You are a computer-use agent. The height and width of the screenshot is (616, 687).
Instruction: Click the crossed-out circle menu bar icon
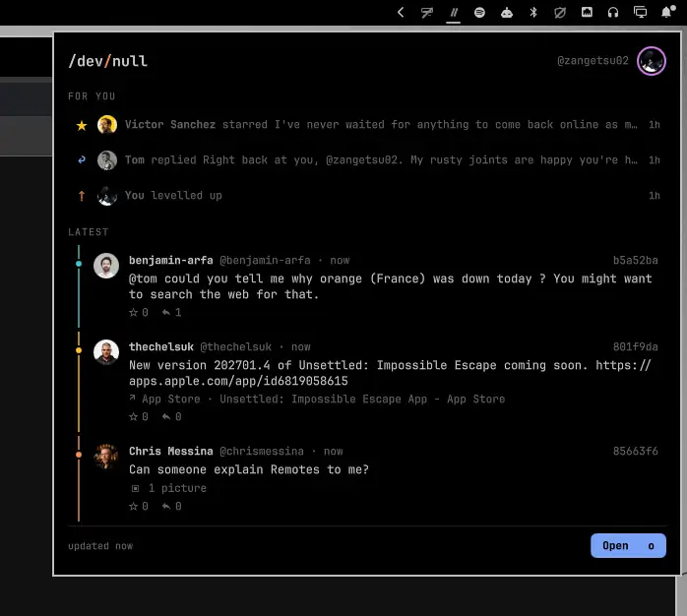(560, 12)
